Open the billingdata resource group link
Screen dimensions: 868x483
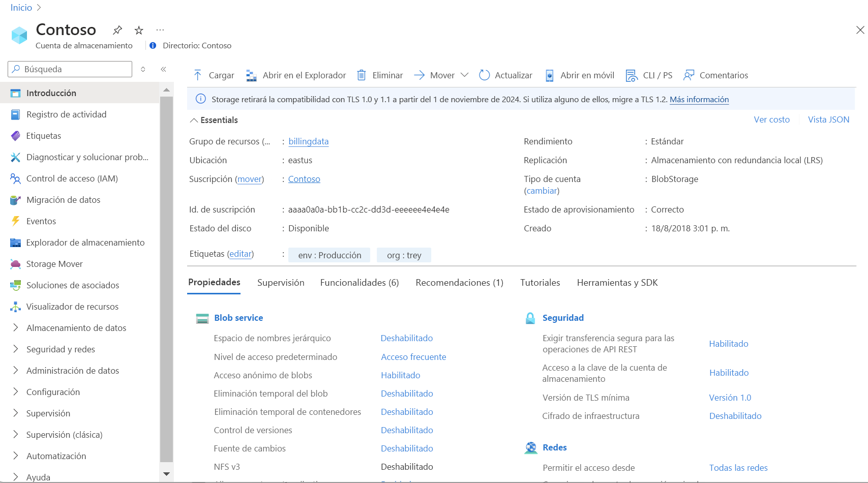pyautogui.click(x=309, y=141)
